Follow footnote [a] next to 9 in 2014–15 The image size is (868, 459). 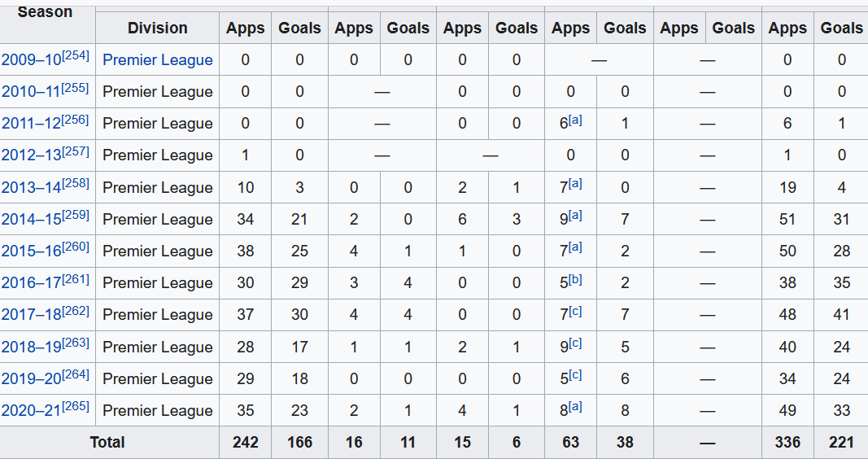[x=575, y=215]
